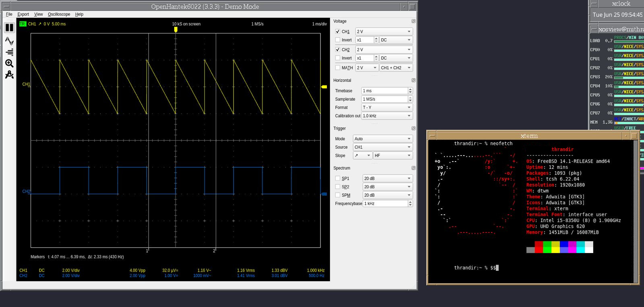
Task: Click the CH1 label in bottom status
Action: click(x=23, y=270)
